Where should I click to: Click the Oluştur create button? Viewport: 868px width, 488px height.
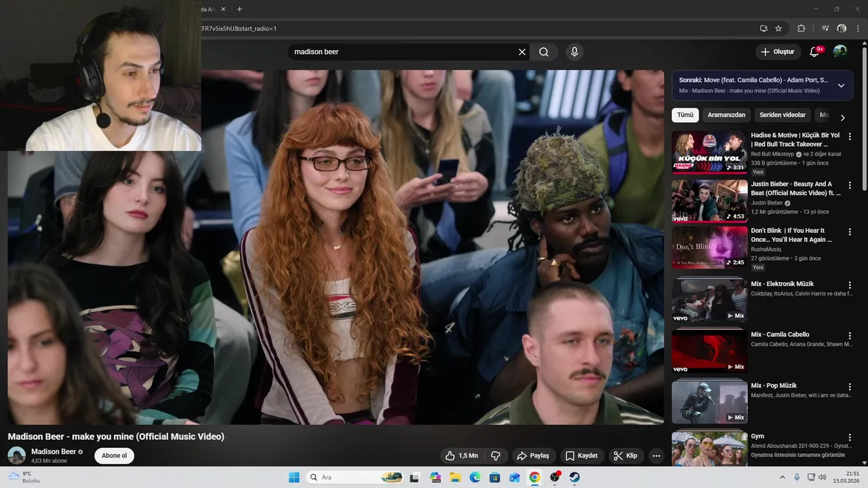[x=777, y=52]
